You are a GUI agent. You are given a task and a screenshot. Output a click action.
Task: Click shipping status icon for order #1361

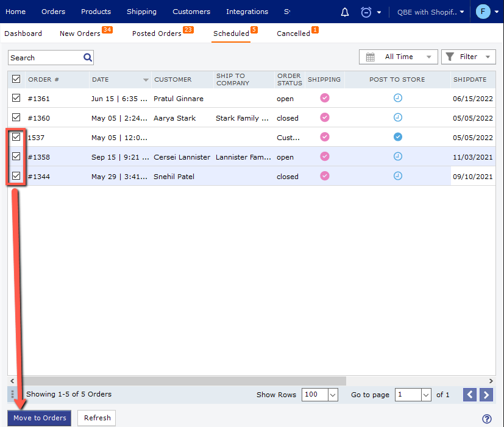(325, 98)
